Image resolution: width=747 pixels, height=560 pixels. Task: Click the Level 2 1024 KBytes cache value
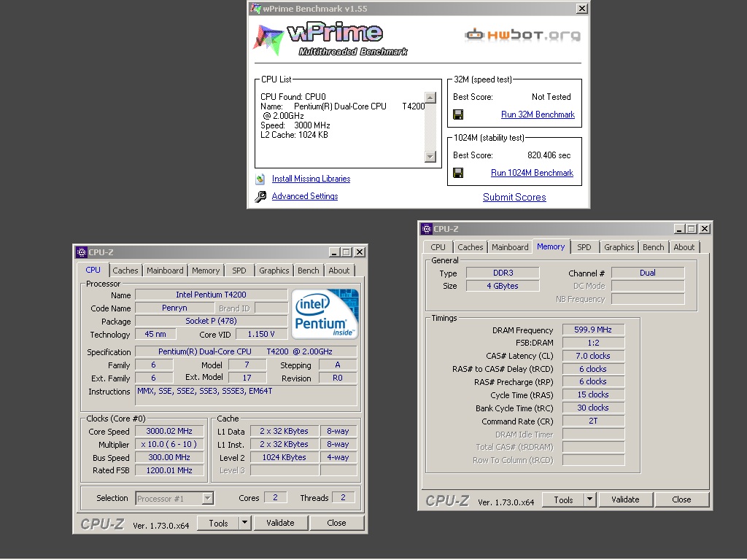[285, 457]
